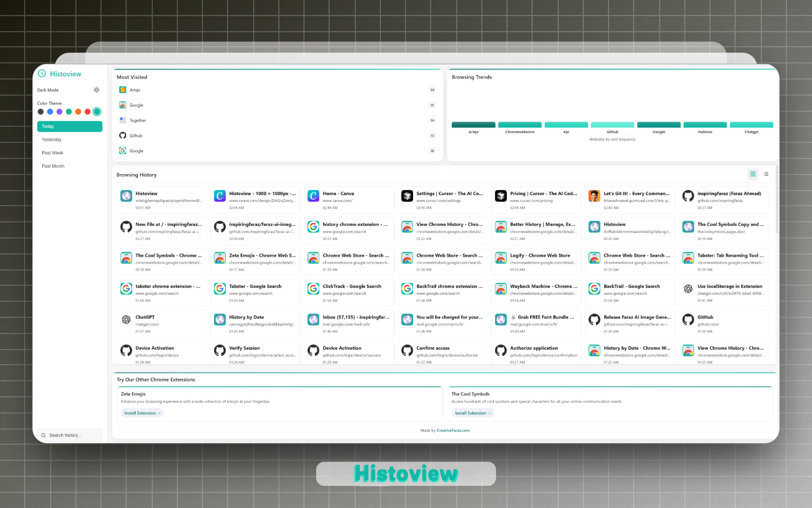Switch Browsing History to list view
Screen dimensions: 812x508
[x=766, y=174]
